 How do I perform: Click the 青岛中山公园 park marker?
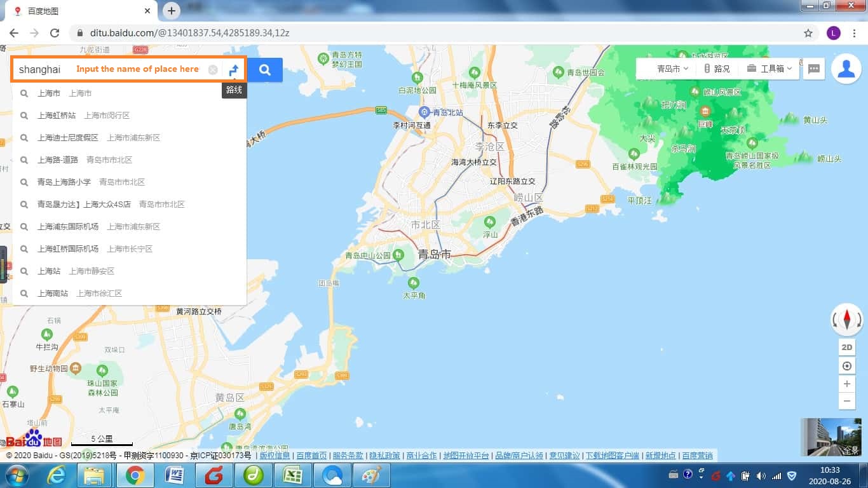(x=398, y=255)
